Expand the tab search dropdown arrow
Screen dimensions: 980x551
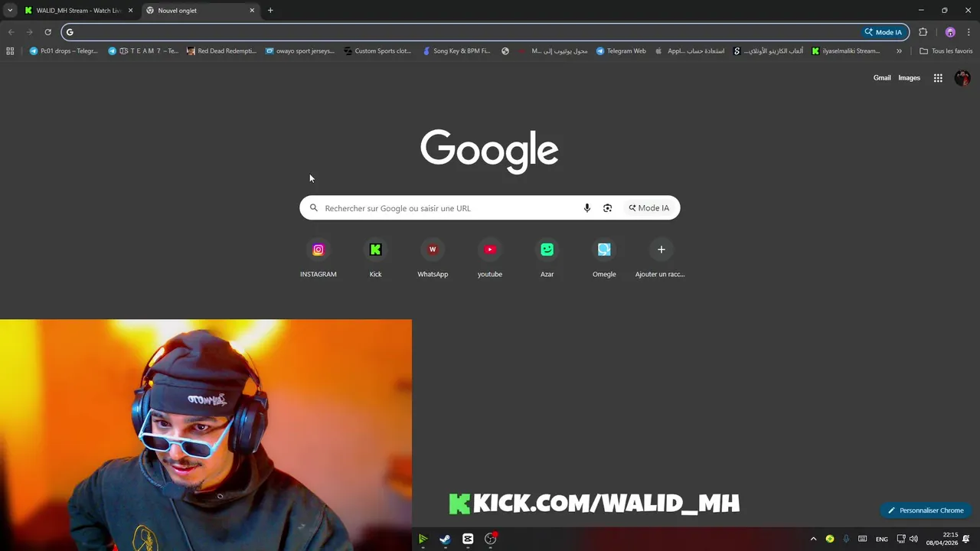10,11
